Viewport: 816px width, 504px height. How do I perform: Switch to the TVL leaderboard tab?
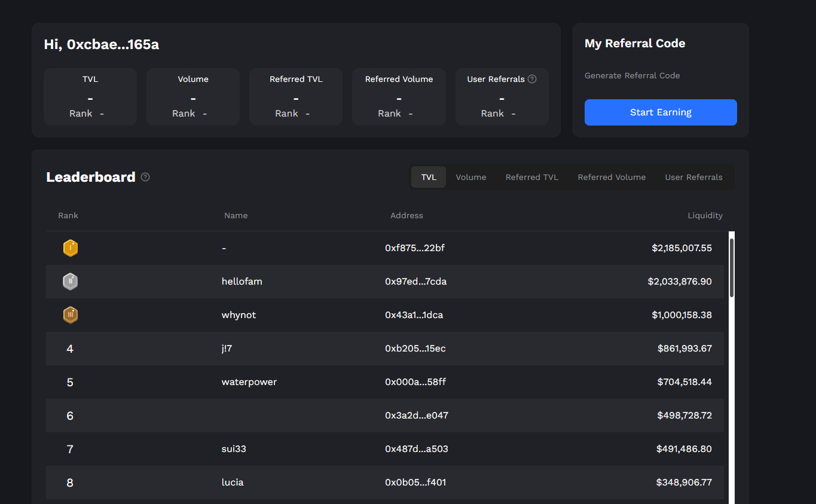coord(429,177)
